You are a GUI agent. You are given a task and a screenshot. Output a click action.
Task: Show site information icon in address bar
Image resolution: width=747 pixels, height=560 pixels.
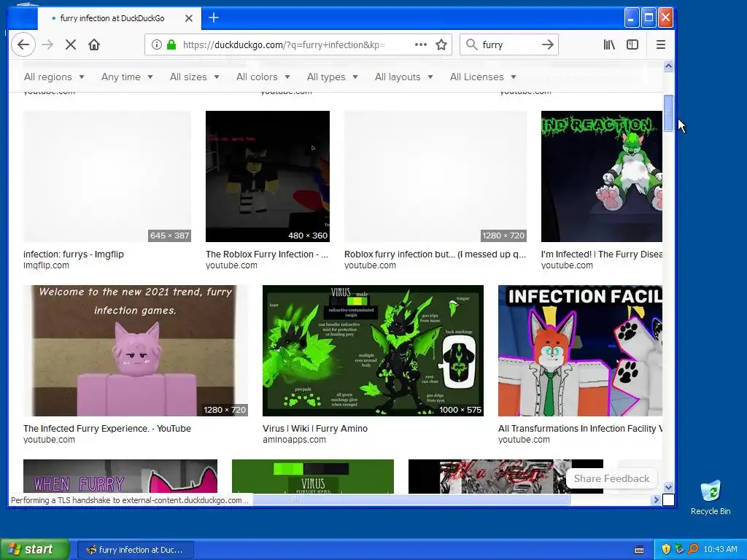click(156, 44)
